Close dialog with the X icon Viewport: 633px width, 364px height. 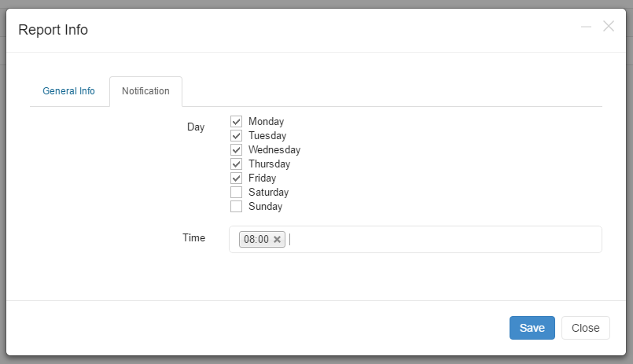tap(609, 26)
